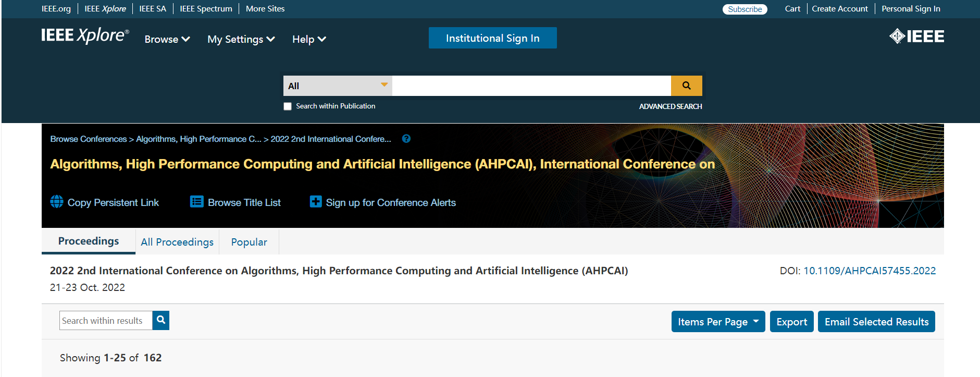
Task: Open the Items Per Page dropdown
Action: 718,322
